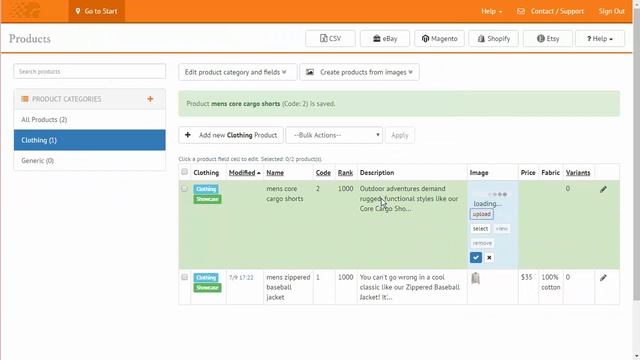The image size is (640, 360).
Task: Sort by the Rank column header
Action: (345, 173)
